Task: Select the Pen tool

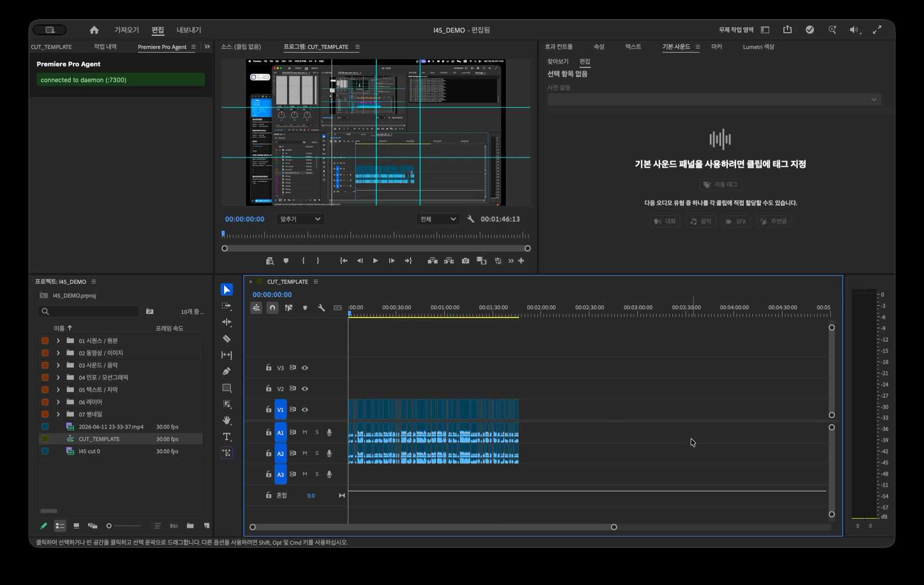Action: point(227,371)
